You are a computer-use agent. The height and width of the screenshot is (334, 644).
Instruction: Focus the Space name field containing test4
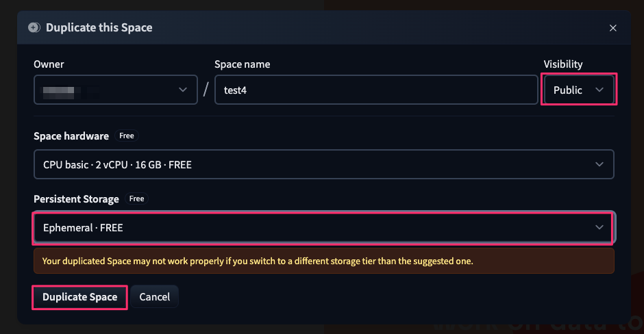376,90
